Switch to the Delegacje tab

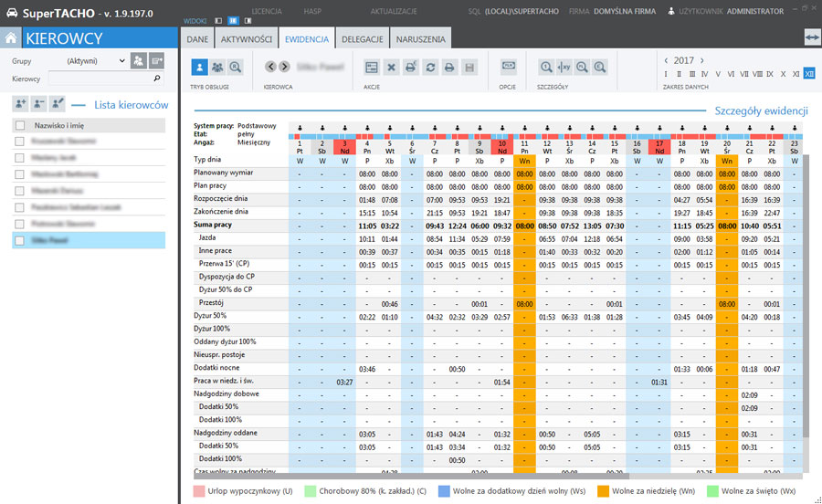point(362,39)
